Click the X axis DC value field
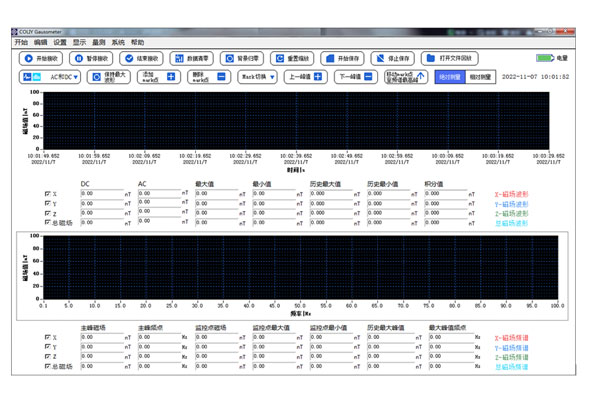600x400 pixels. (100, 194)
